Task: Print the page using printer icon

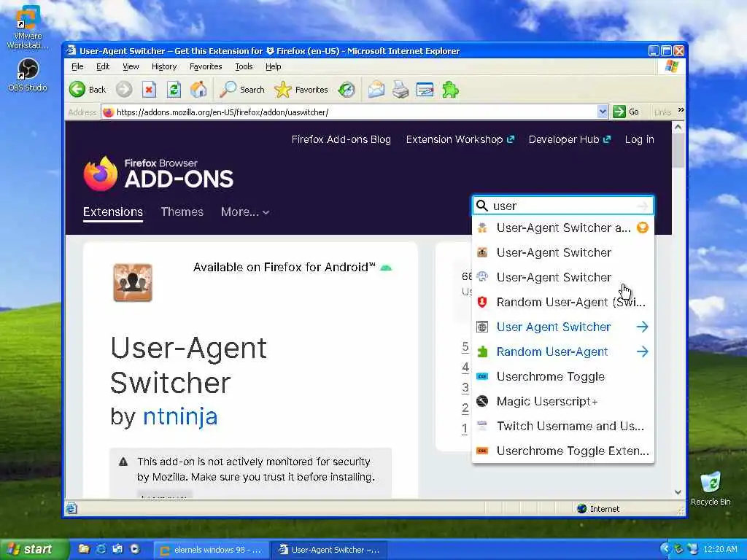Action: click(400, 90)
